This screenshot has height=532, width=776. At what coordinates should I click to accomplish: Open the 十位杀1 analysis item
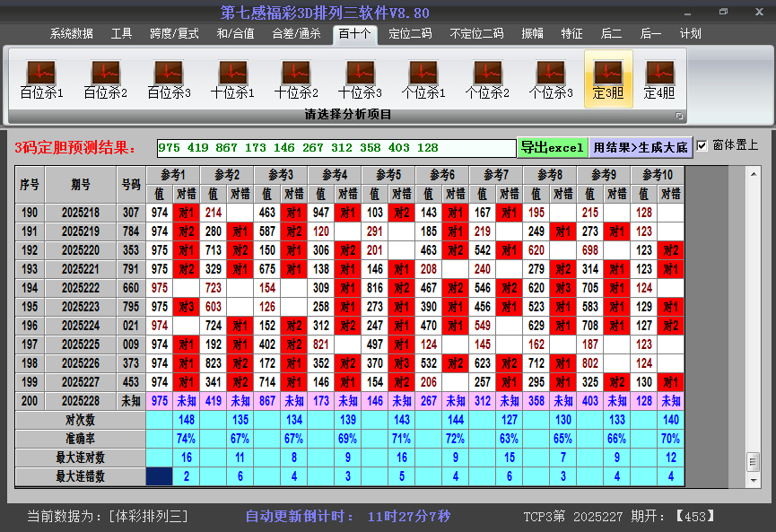tap(232, 79)
